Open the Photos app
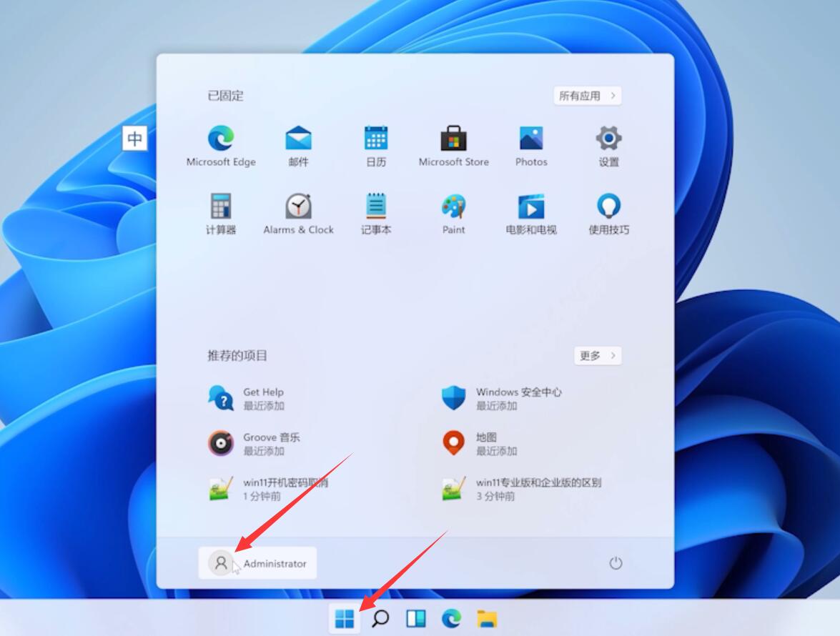The width and height of the screenshot is (840, 636). (x=531, y=146)
